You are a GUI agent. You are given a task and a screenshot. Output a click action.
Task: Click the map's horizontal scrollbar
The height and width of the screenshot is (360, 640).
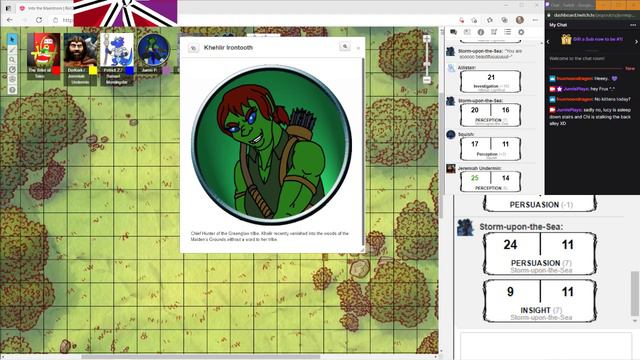[x=200, y=357]
